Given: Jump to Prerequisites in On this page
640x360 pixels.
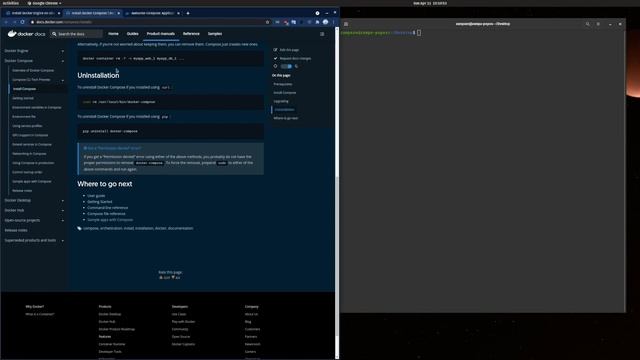Looking at the screenshot, I should point(283,84).
